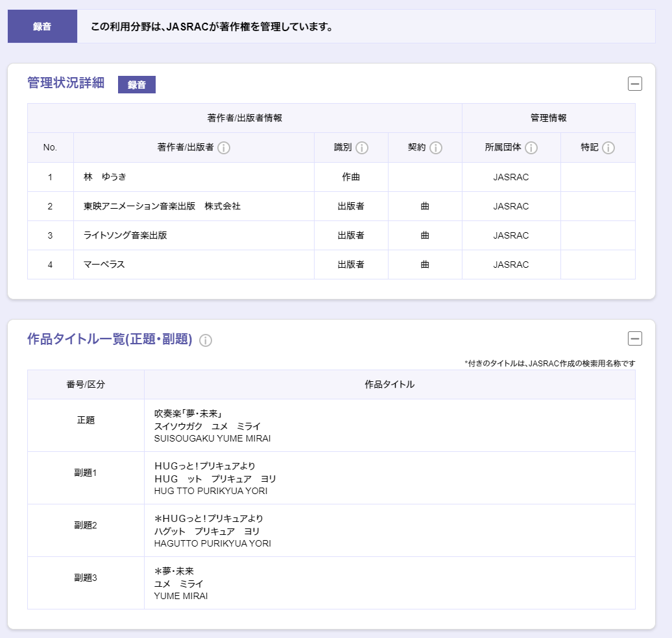This screenshot has height=638, width=672.
Task: Open info icon next to 著作者/出版者 header
Action: pos(224,148)
